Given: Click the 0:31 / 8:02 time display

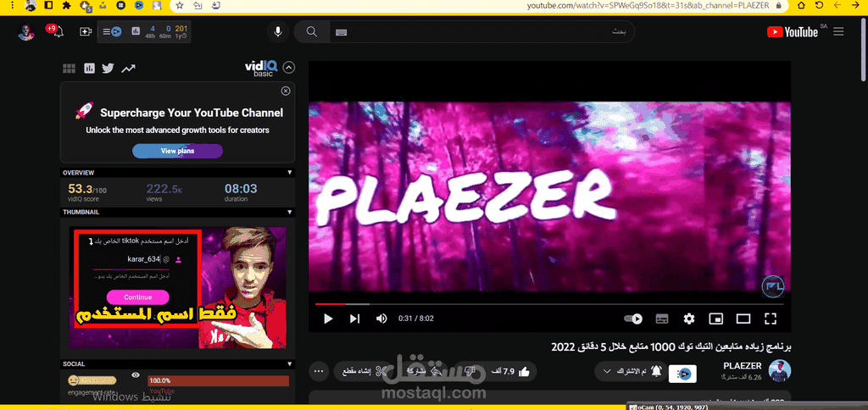Looking at the screenshot, I should click(x=415, y=319).
